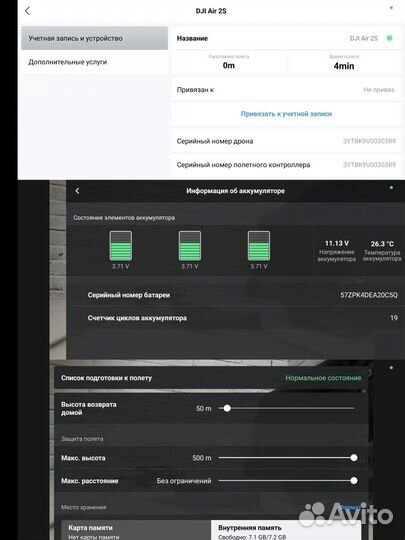Click battery serial number 57ZPK4DEA20C5Q
This screenshot has height=540, width=405.
click(369, 295)
